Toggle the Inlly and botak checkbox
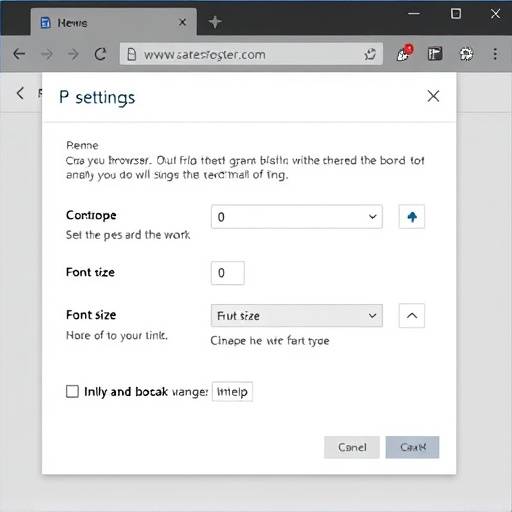512x512 pixels. click(72, 391)
